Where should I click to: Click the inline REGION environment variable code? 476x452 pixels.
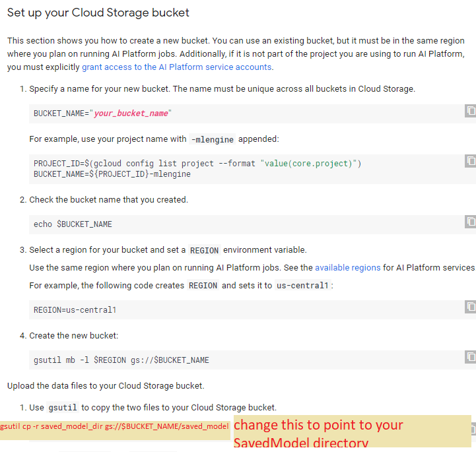[204, 250]
